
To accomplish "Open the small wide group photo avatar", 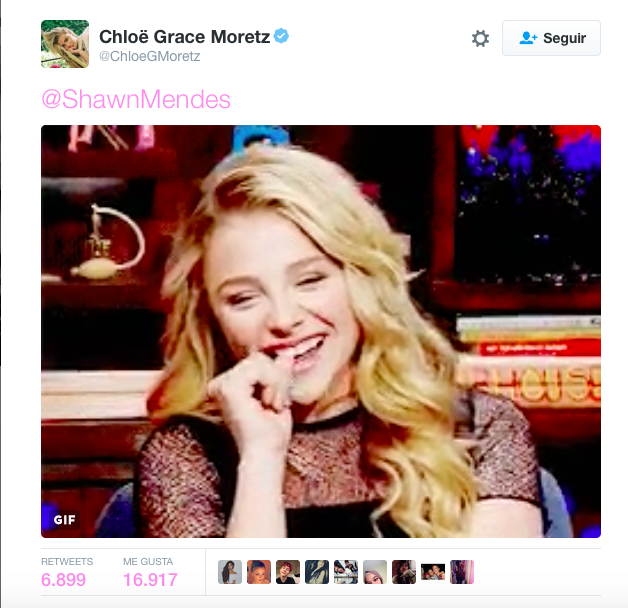I will (x=433, y=572).
